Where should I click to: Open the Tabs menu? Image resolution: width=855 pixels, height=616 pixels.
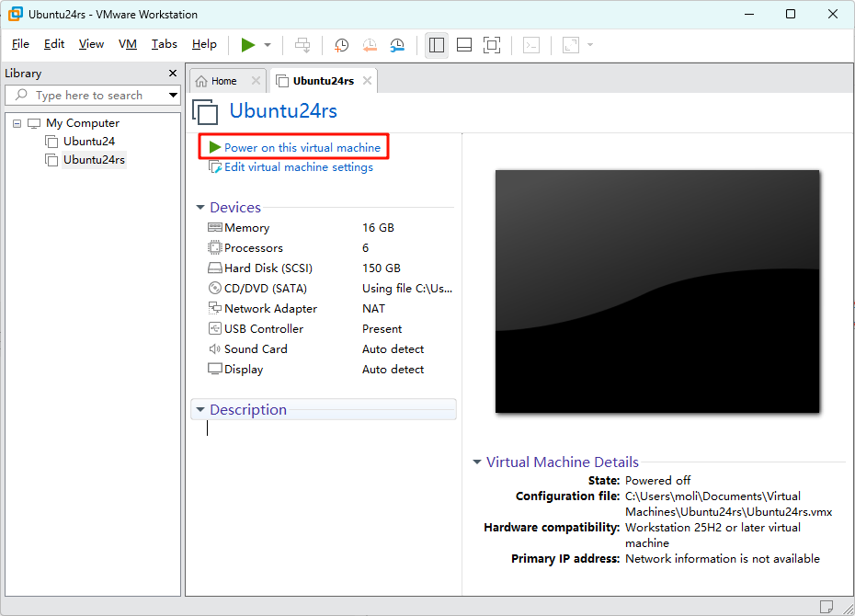click(x=165, y=44)
